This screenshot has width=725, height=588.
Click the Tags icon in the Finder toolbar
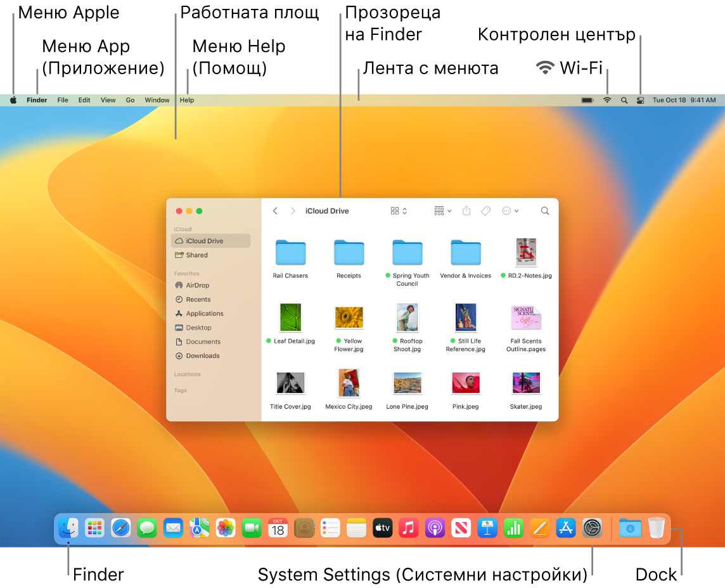pyautogui.click(x=485, y=210)
